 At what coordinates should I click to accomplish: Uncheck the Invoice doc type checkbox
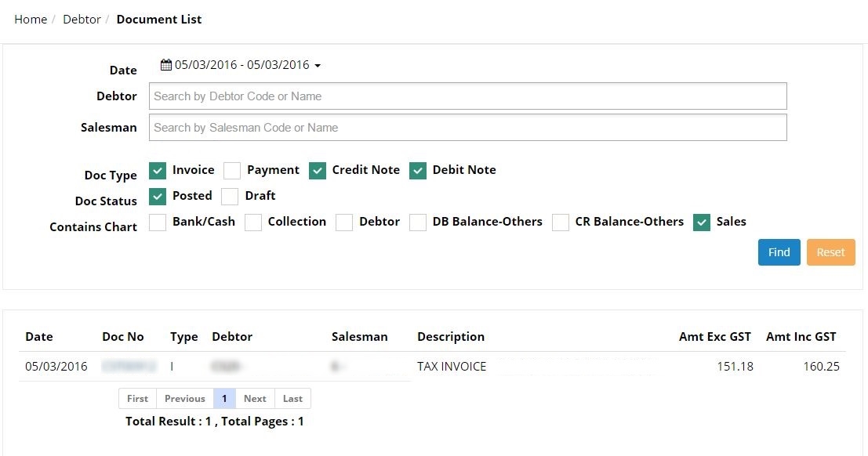[x=158, y=171]
